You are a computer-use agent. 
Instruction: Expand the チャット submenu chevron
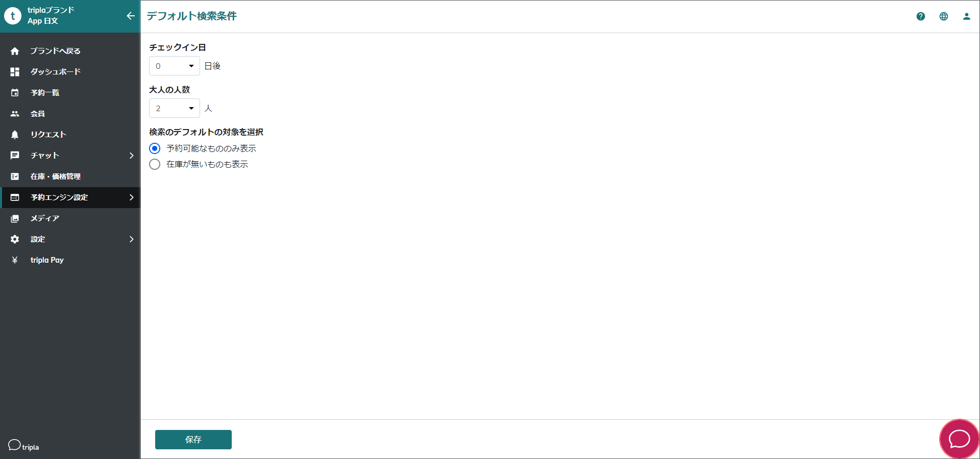click(131, 156)
